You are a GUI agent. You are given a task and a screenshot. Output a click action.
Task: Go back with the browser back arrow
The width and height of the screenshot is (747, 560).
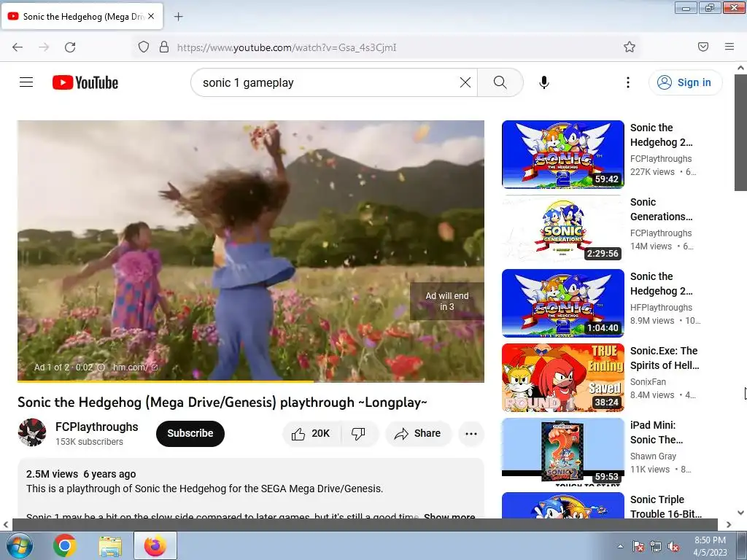tap(18, 47)
